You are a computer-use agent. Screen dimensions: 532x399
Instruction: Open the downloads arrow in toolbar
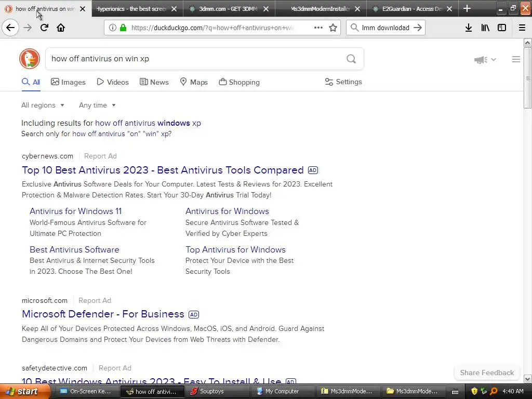pos(469,28)
